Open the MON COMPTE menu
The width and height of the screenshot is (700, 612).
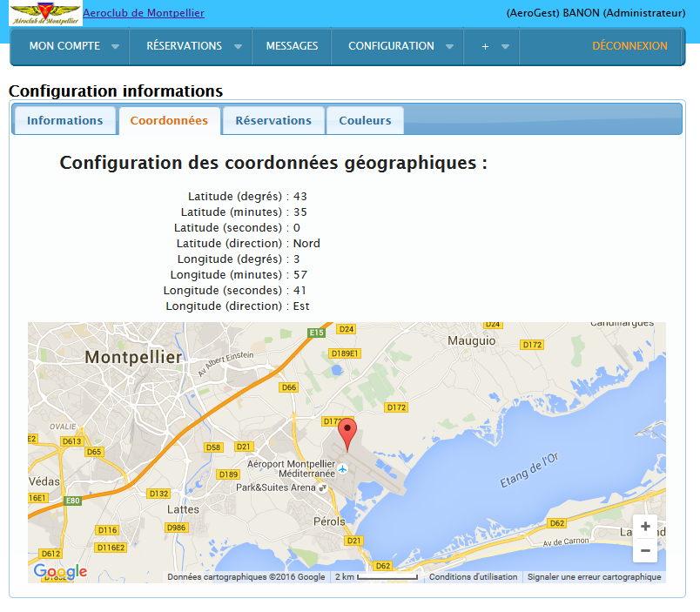64,46
